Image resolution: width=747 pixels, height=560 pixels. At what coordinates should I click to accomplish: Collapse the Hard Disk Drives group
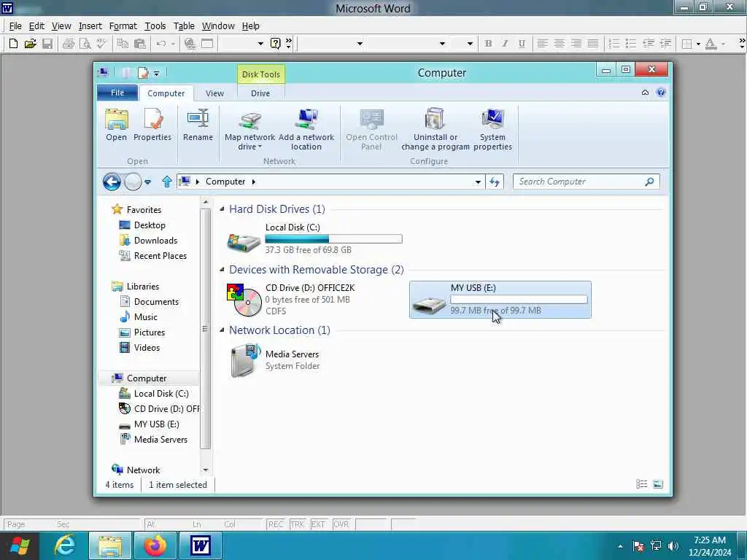click(222, 209)
